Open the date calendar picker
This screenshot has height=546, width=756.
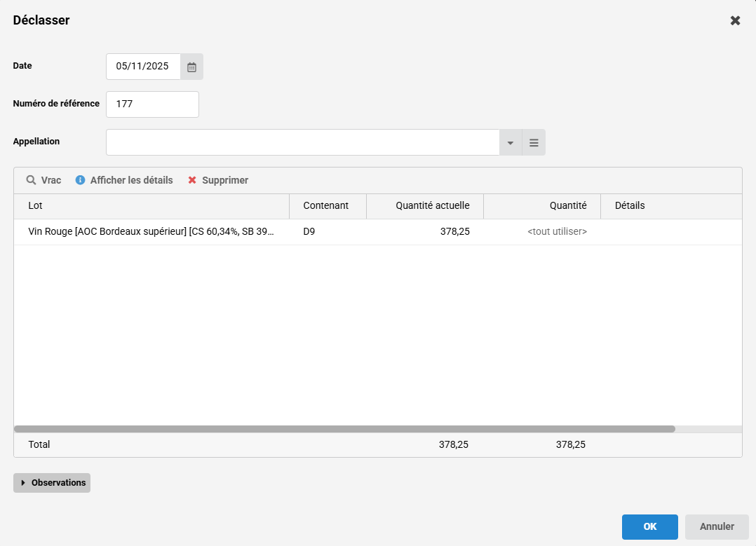point(191,67)
